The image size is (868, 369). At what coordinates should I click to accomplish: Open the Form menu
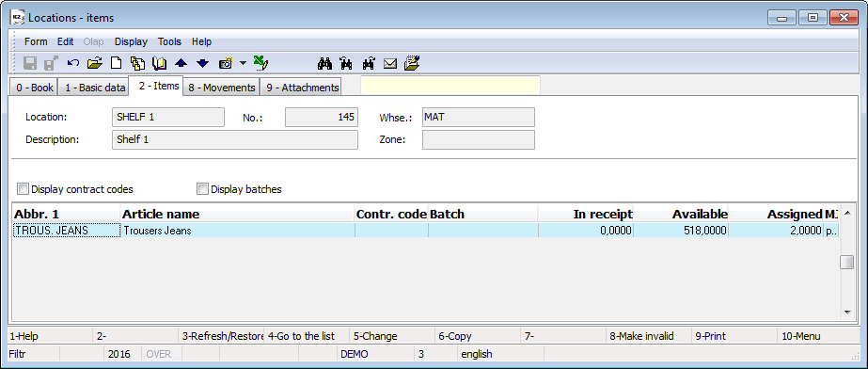(x=36, y=41)
